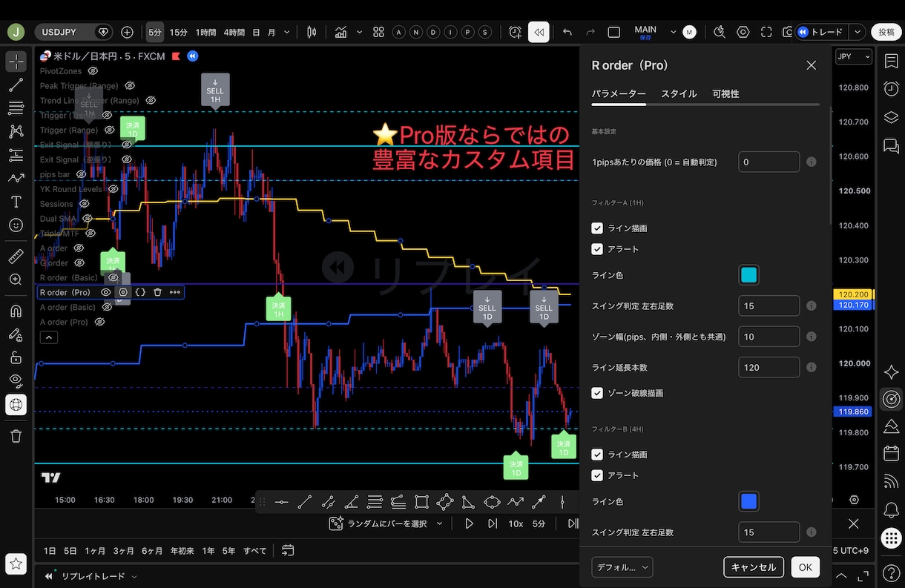Open the cyan ライン色 color swatch
The width and height of the screenshot is (905, 588).
click(x=748, y=275)
